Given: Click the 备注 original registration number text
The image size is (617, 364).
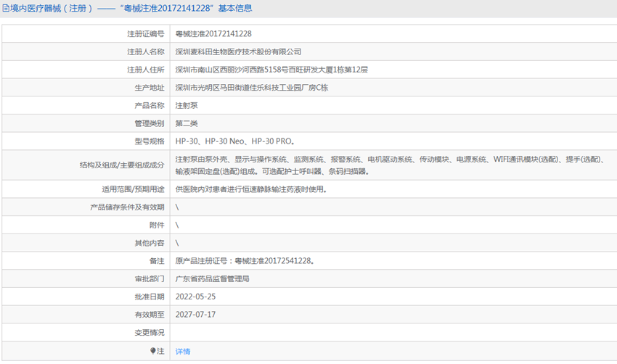Looking at the screenshot, I should pos(245,260).
